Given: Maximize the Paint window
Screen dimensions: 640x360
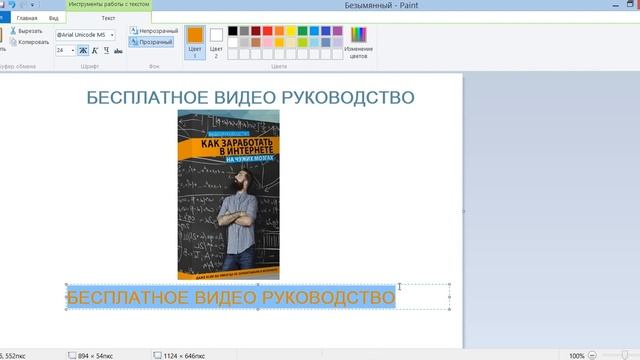Looking at the screenshot, I should coord(630,4).
